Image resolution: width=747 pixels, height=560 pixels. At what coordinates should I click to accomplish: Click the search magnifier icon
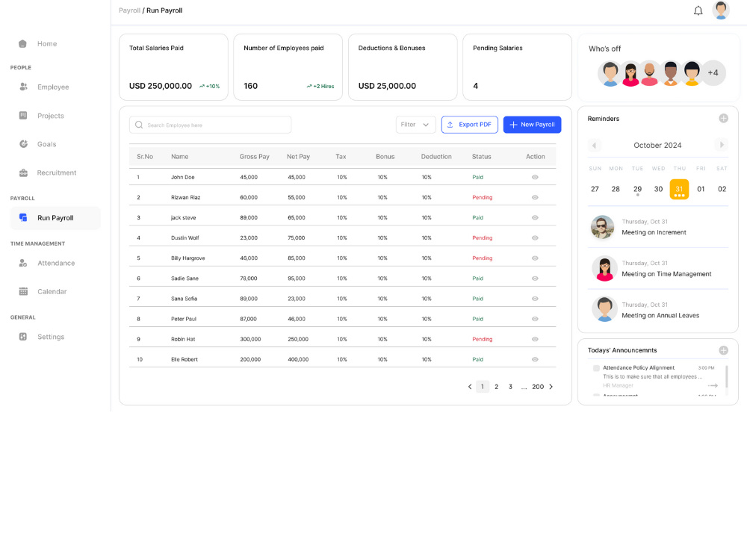click(139, 125)
